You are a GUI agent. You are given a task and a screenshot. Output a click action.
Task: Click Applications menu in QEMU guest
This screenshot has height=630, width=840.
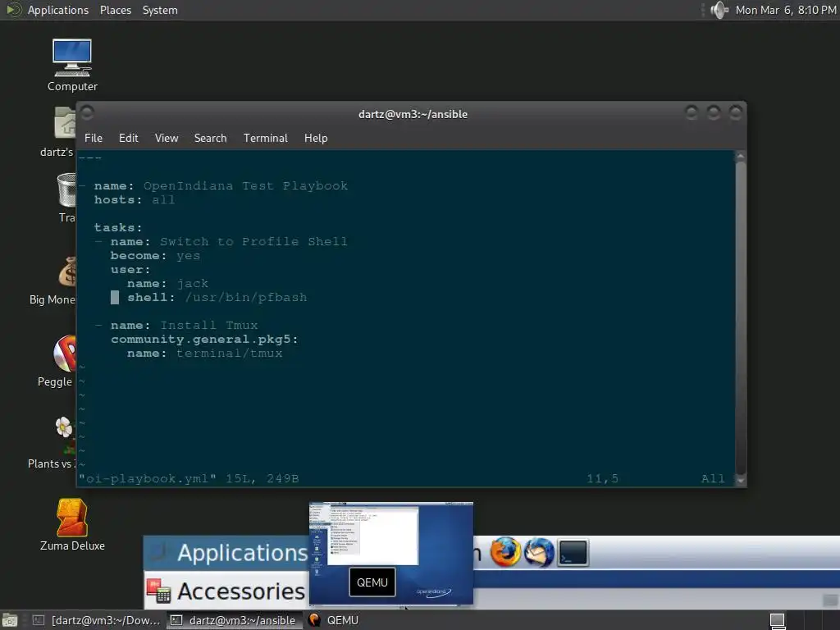click(x=242, y=552)
